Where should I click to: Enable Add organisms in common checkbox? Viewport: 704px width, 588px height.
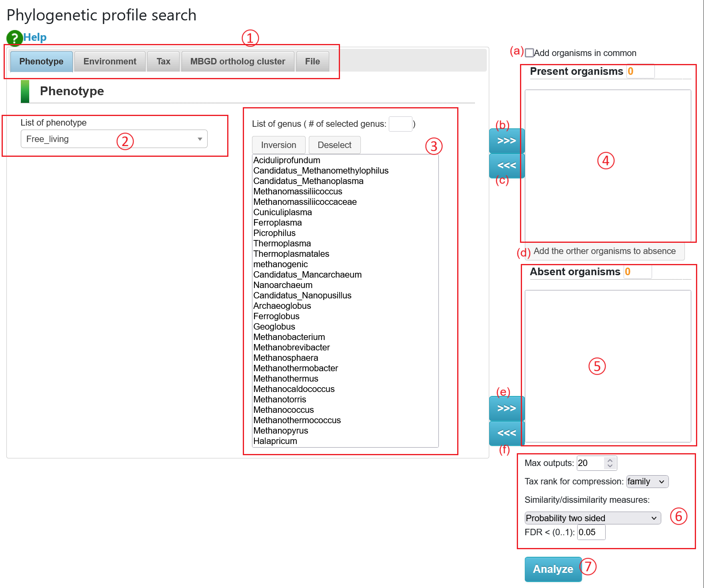530,53
